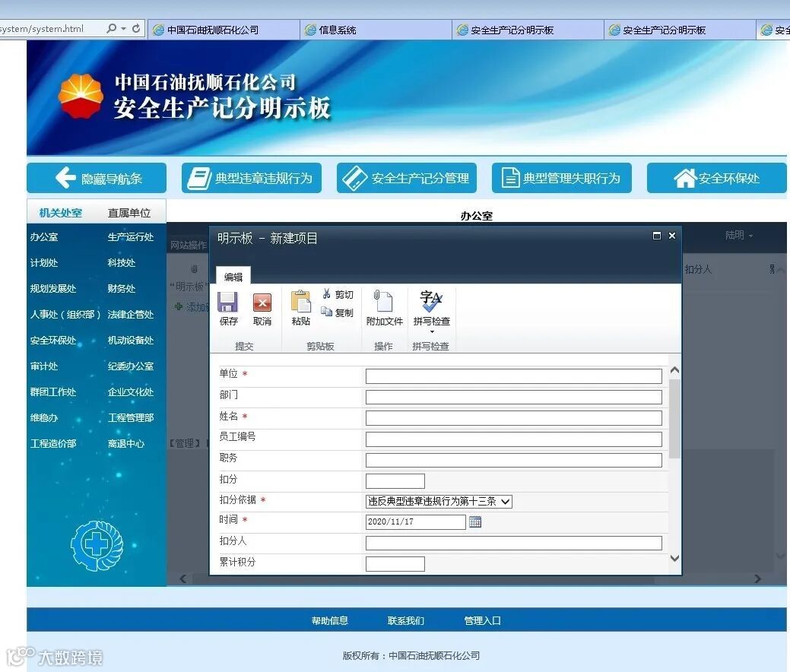Click the 安全环保处 house icon

pyautogui.click(x=685, y=178)
